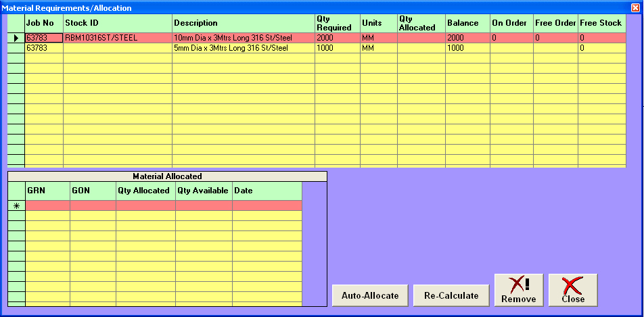The height and width of the screenshot is (317, 644).
Task: Click Balance cell of the 5mm Dia row
Action: 468,48
